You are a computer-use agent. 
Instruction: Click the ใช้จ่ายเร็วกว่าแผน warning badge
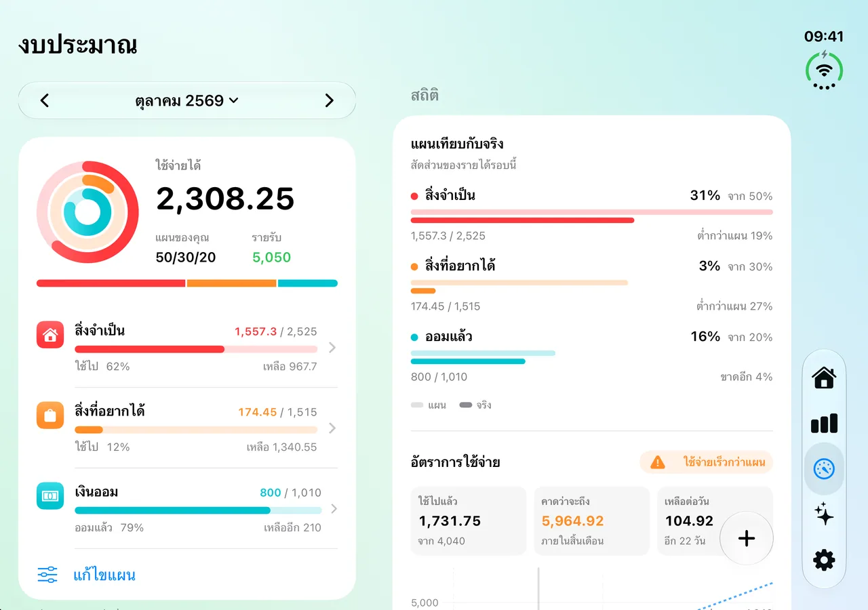point(707,463)
